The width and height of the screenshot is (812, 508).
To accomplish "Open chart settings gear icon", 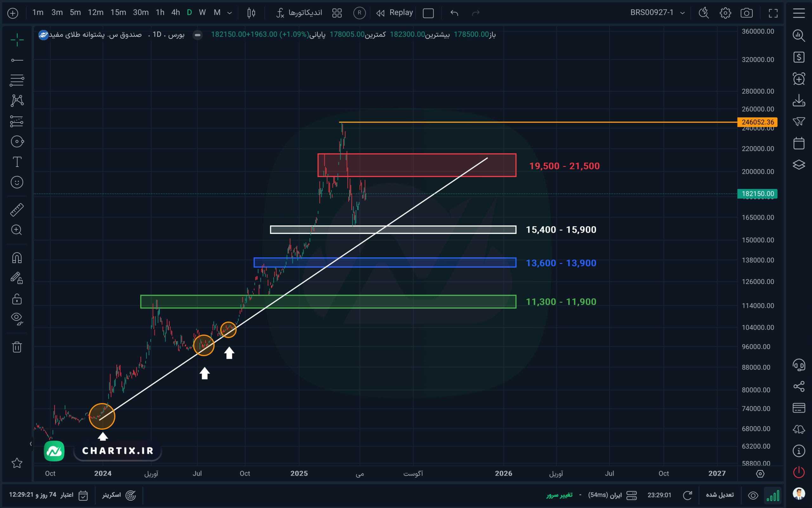I will pos(725,13).
